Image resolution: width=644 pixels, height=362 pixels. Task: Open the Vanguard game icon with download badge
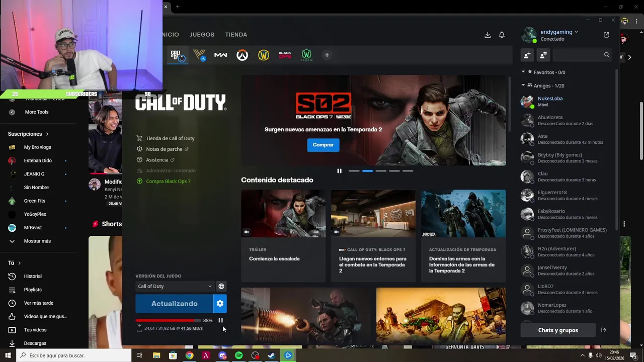click(x=199, y=55)
